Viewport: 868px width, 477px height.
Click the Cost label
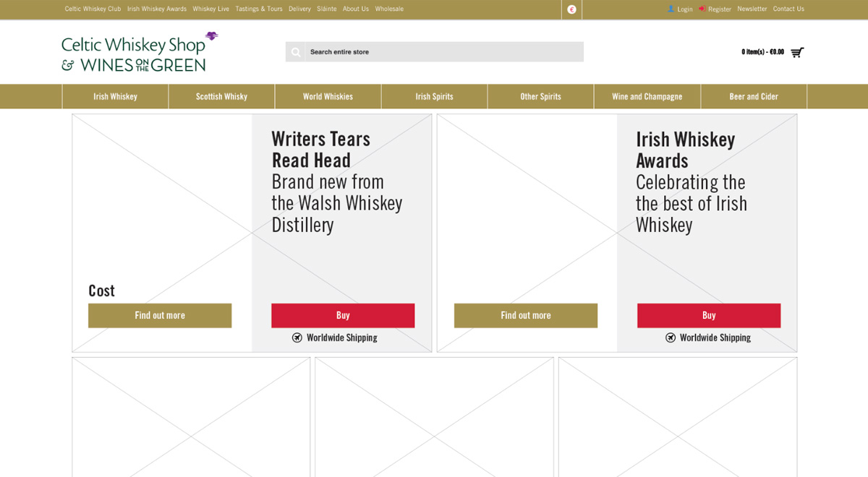(x=101, y=291)
